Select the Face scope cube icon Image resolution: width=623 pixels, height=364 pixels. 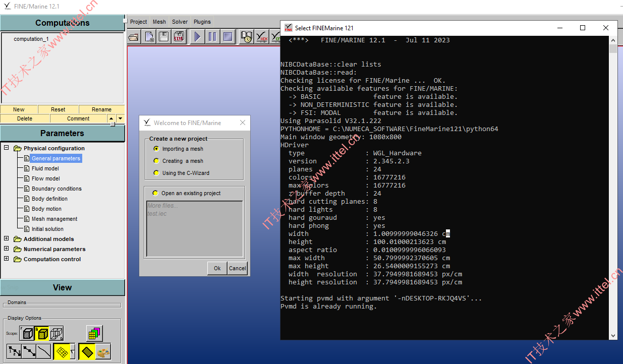coord(27,333)
